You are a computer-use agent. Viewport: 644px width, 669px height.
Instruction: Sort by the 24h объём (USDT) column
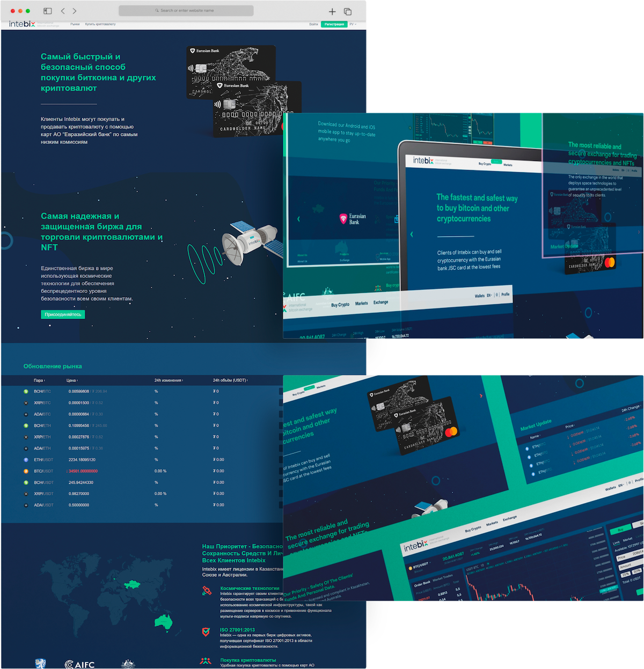(230, 380)
